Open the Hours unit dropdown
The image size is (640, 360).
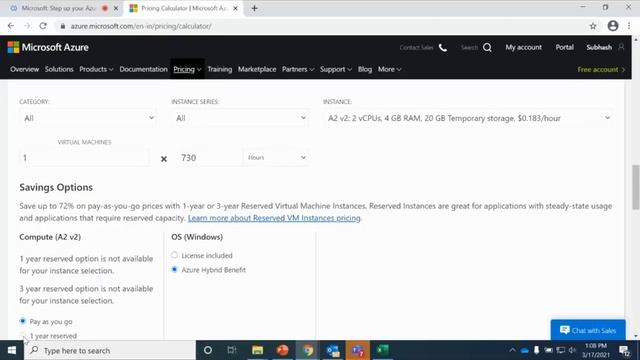point(276,158)
